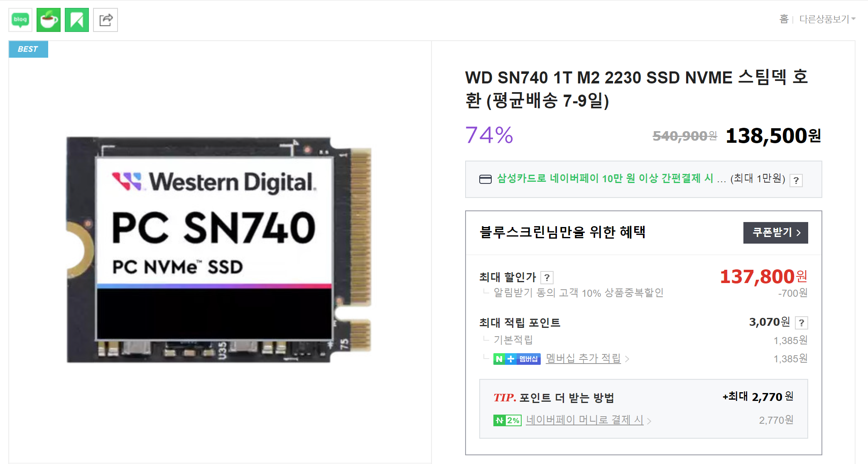Screen dimensions: 868x464
Task: Expand 네이버페이 머니로 결제 시 chevron
Action: tap(649, 421)
